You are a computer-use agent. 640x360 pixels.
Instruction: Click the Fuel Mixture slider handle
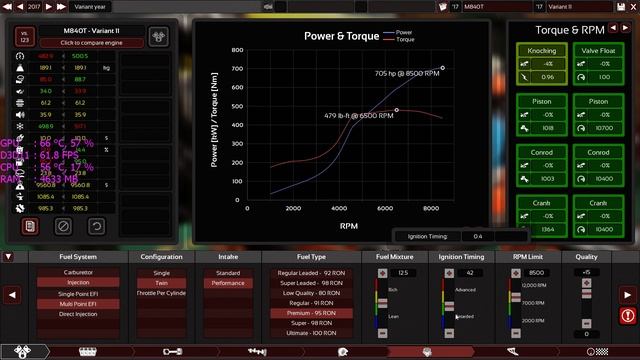click(382, 302)
